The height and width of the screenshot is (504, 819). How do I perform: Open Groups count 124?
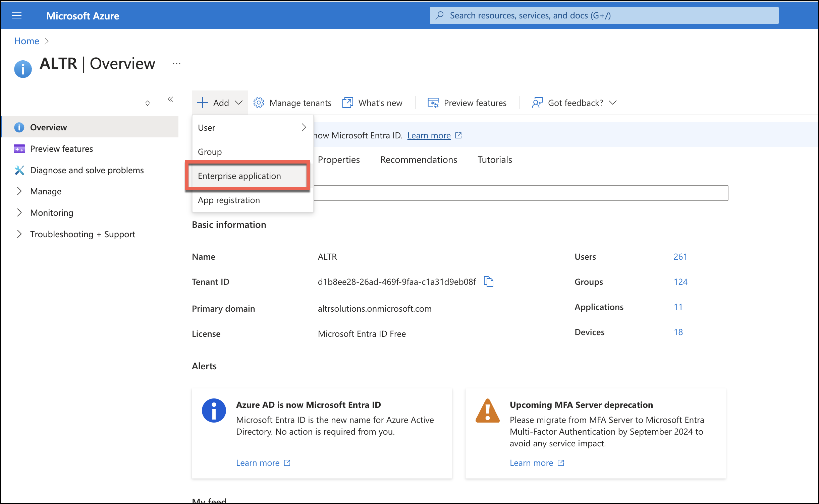tap(680, 282)
